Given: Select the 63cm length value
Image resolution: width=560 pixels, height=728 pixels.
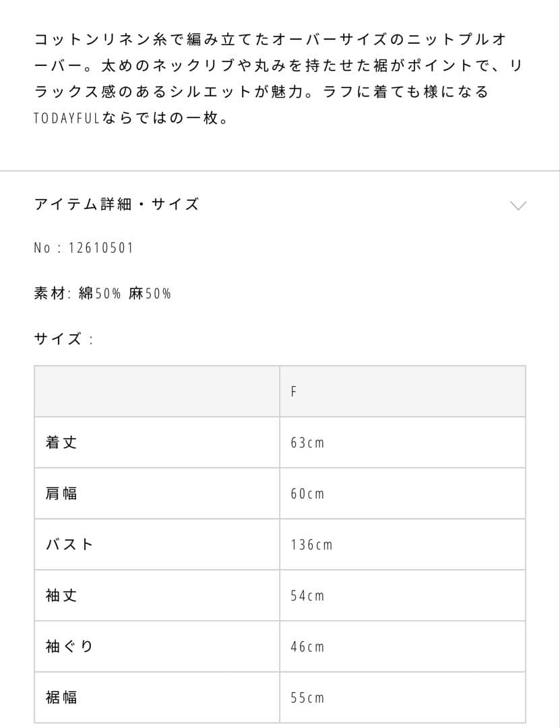Looking at the screenshot, I should click(x=307, y=443).
